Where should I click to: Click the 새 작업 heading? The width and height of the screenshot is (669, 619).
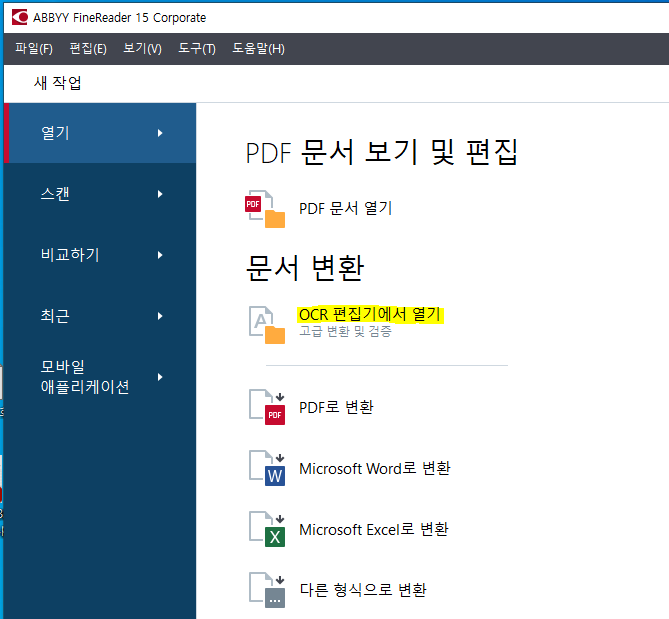click(x=58, y=83)
